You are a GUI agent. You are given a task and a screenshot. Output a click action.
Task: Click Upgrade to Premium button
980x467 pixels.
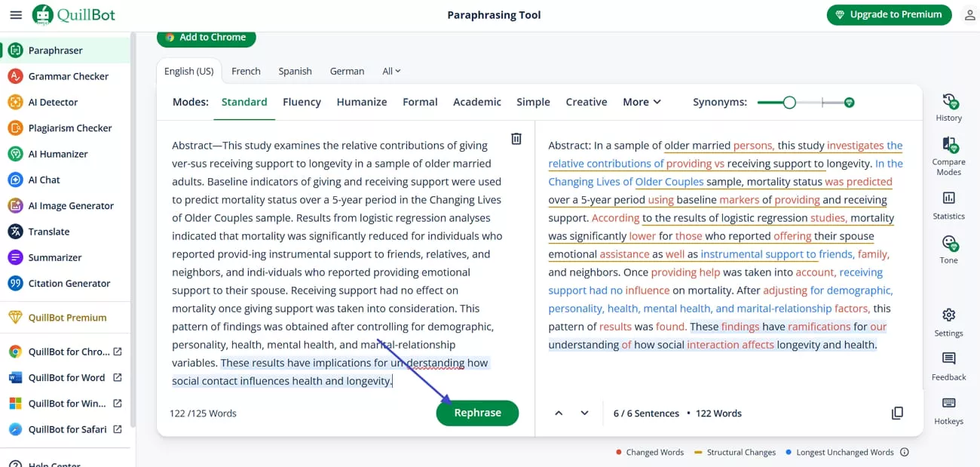pyautogui.click(x=889, y=14)
